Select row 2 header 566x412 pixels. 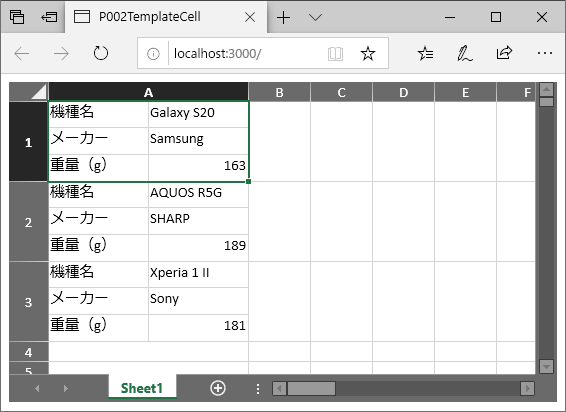tap(29, 222)
